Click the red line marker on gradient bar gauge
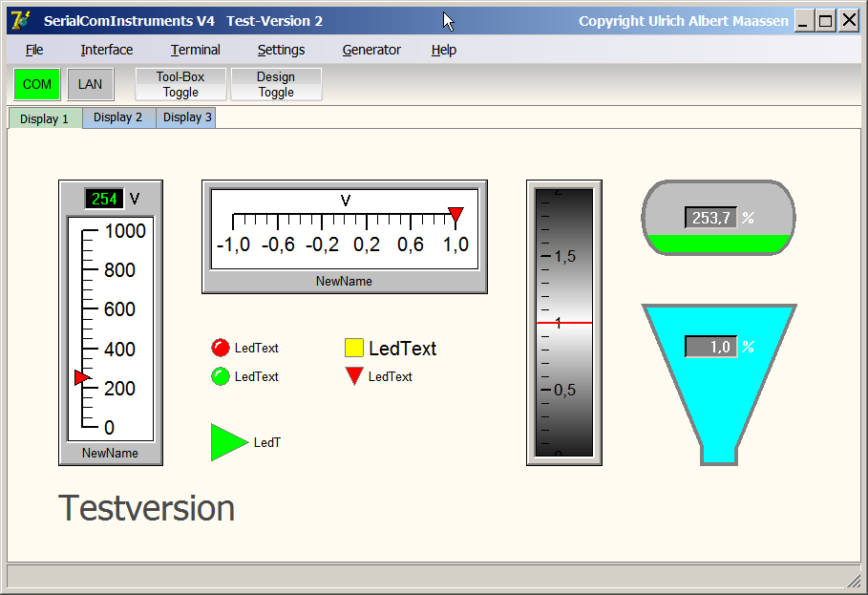This screenshot has width=868, height=595. pyautogui.click(x=564, y=323)
